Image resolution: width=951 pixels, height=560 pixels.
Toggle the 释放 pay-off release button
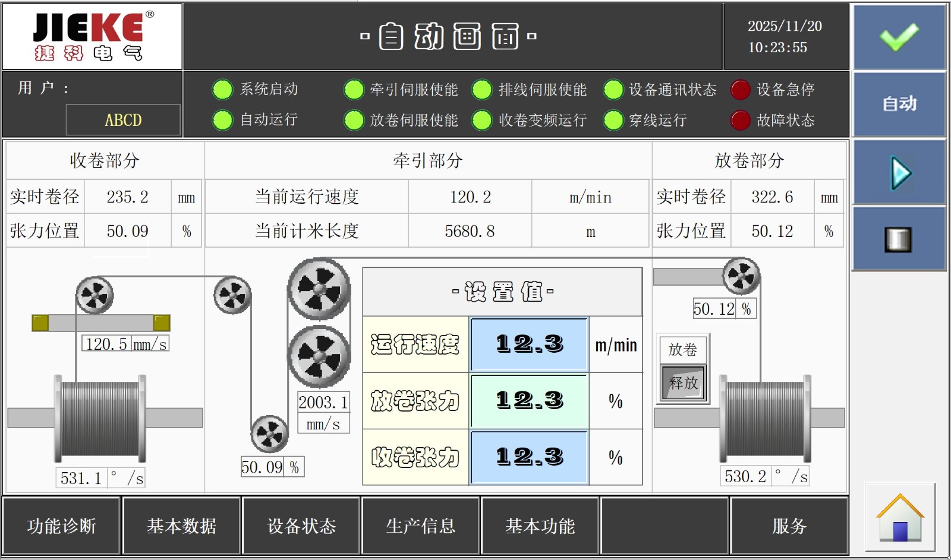(684, 383)
